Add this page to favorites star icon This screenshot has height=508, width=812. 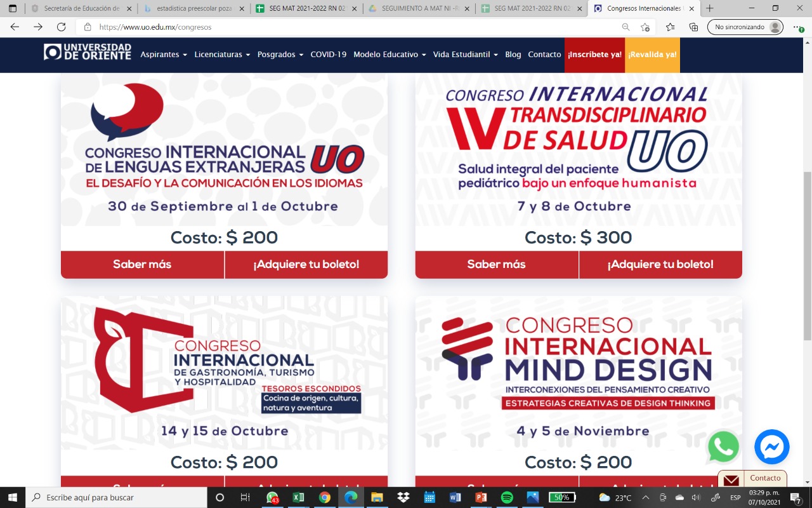tap(645, 27)
